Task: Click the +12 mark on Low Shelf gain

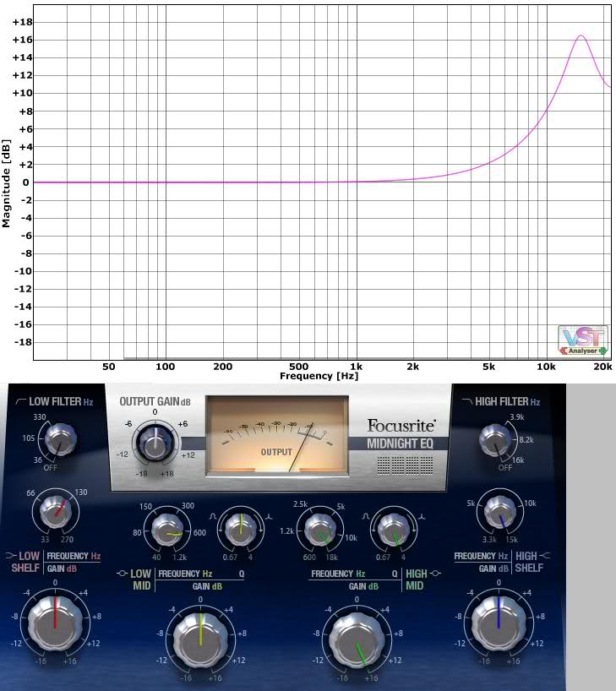Action: pyautogui.click(x=93, y=644)
